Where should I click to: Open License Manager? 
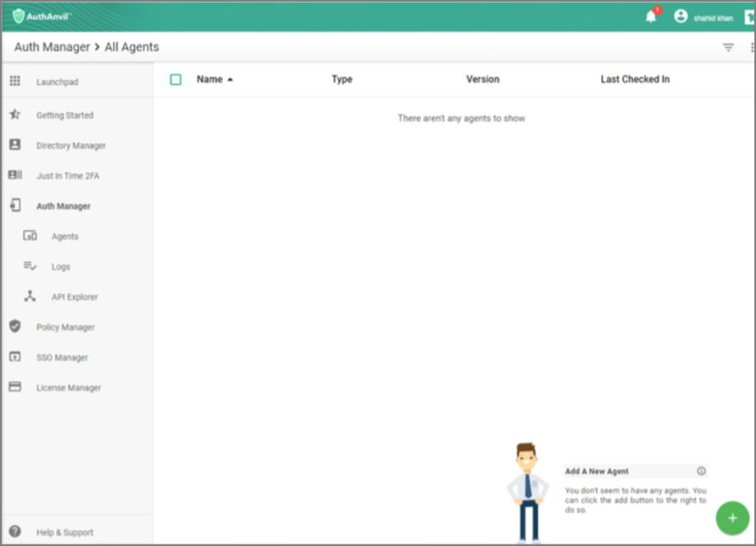(69, 388)
